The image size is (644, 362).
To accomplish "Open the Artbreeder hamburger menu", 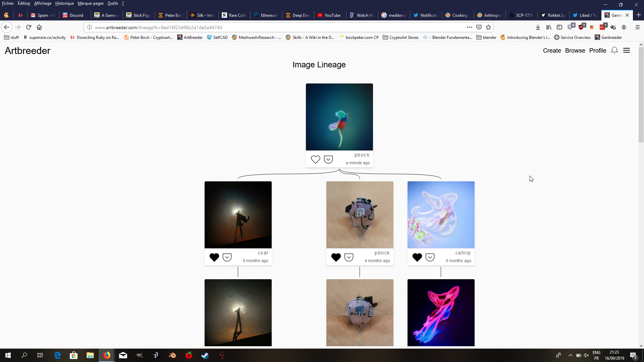I will [x=626, y=50].
